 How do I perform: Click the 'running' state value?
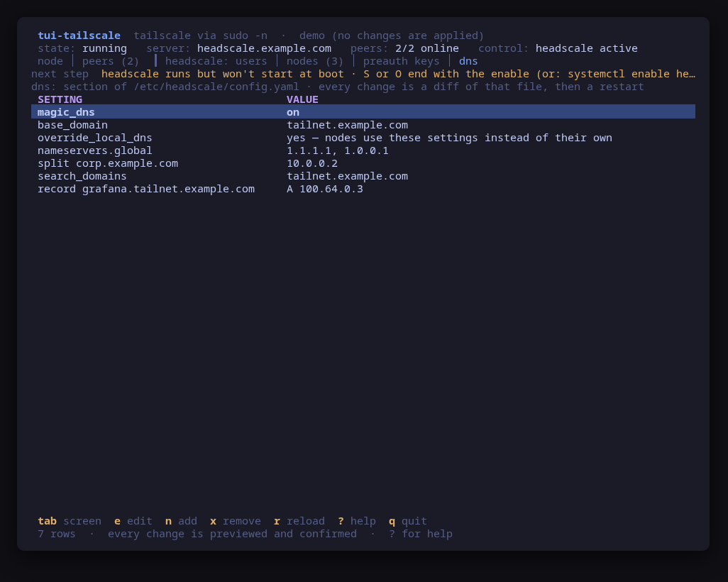tap(104, 48)
